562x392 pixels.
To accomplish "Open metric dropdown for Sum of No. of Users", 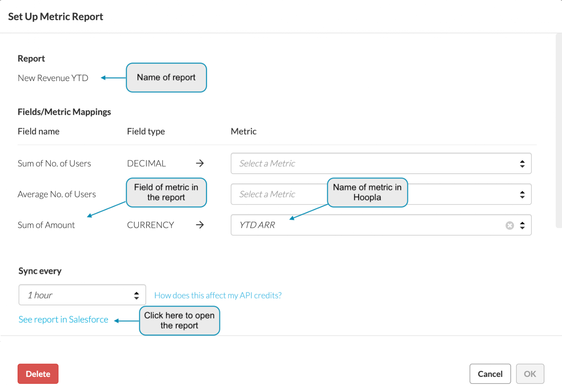I will 381,163.
